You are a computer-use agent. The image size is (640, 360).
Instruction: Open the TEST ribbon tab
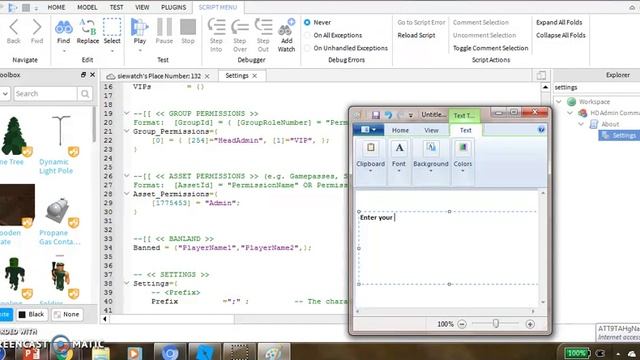click(x=116, y=7)
